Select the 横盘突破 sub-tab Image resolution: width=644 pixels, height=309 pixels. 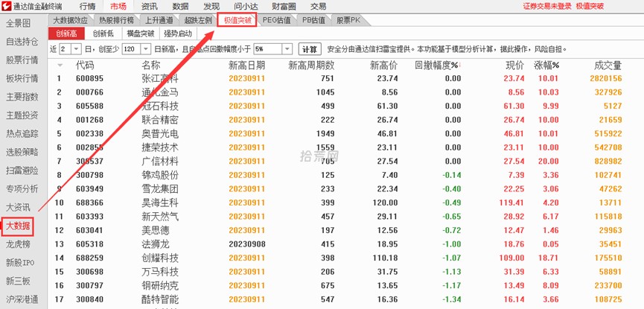(141, 34)
